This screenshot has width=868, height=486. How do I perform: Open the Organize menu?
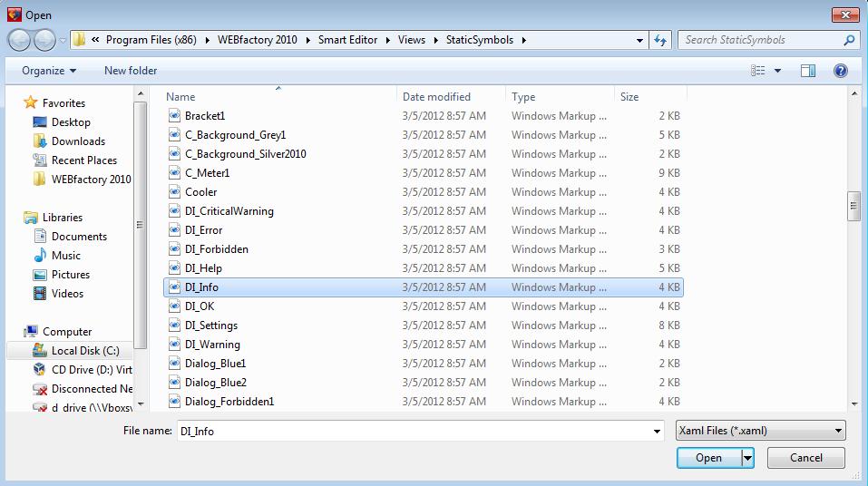coord(49,71)
